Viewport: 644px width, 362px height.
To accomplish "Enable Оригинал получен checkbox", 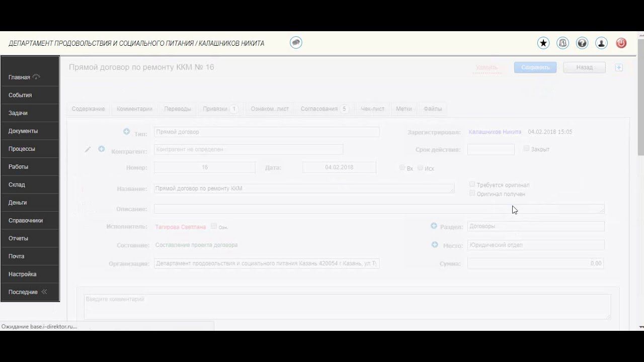I will [472, 193].
